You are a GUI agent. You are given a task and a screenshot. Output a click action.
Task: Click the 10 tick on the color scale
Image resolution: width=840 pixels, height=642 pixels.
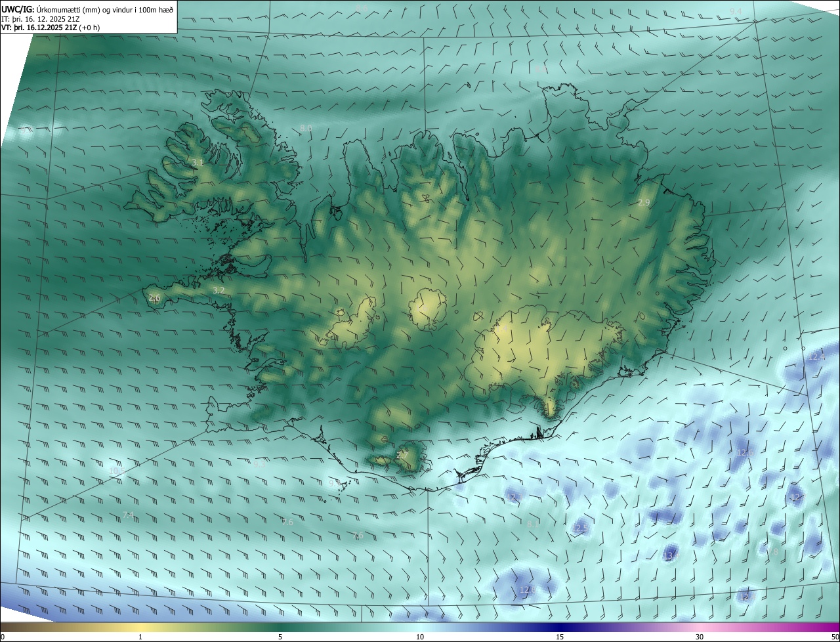pos(420,637)
